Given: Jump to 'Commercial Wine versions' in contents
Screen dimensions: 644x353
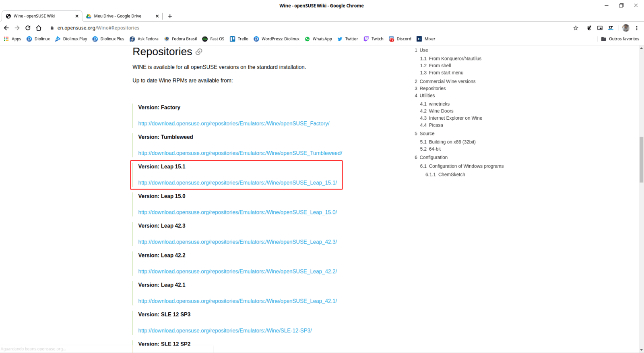Looking at the screenshot, I should 445,81.
